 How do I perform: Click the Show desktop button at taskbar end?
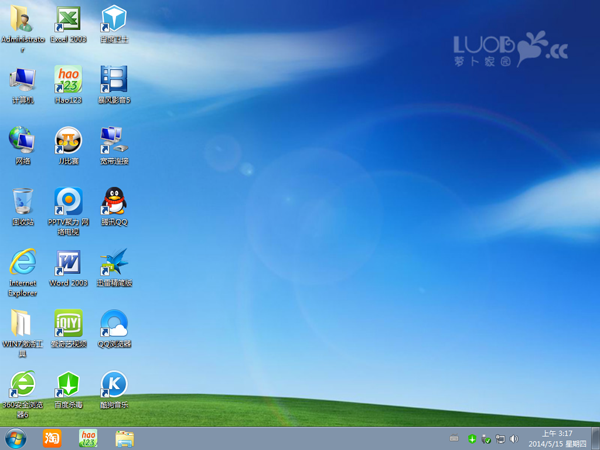596,439
